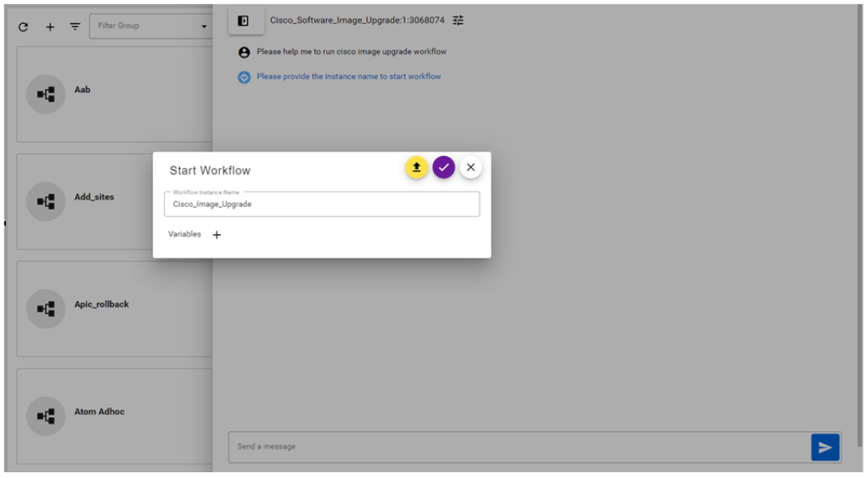This screenshot has width=868, height=478.
Task: Toggle the sidebar panel icon
Action: (x=243, y=21)
